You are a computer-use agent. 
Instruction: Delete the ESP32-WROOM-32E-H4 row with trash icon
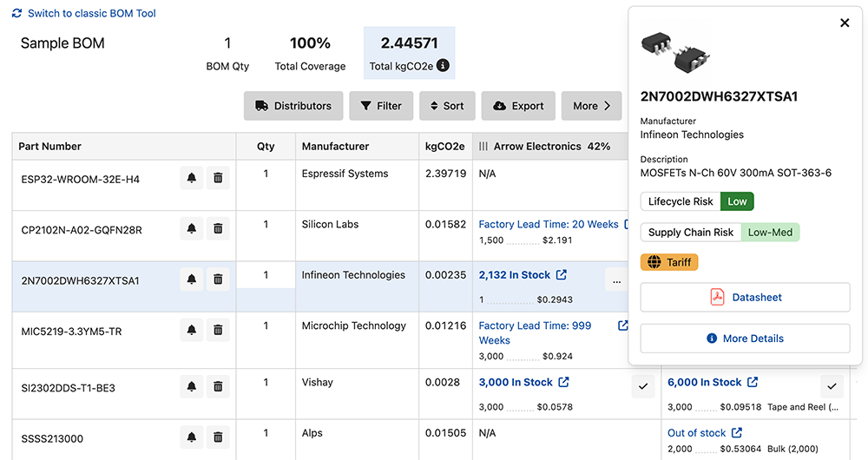218,178
